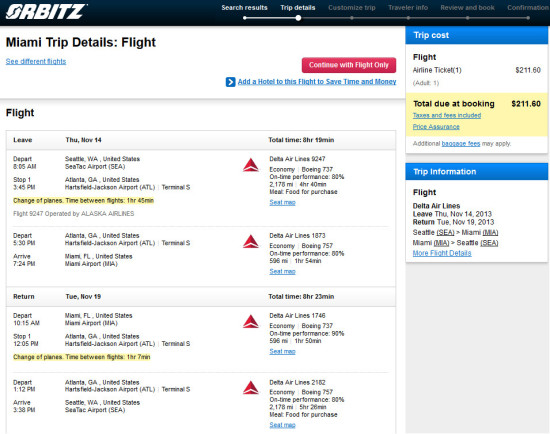Click Delta logo for flight 9247
The image size is (550, 434).
pos(251,165)
